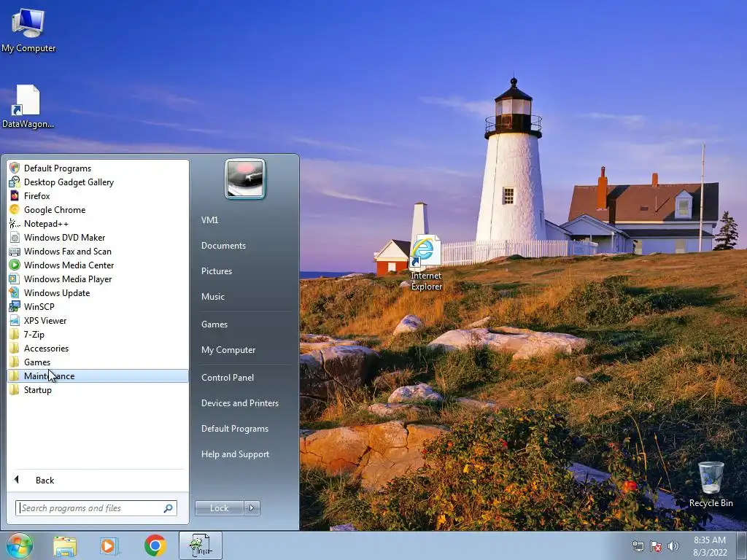
Task: Launch Firefox from the programs list
Action: click(98, 195)
